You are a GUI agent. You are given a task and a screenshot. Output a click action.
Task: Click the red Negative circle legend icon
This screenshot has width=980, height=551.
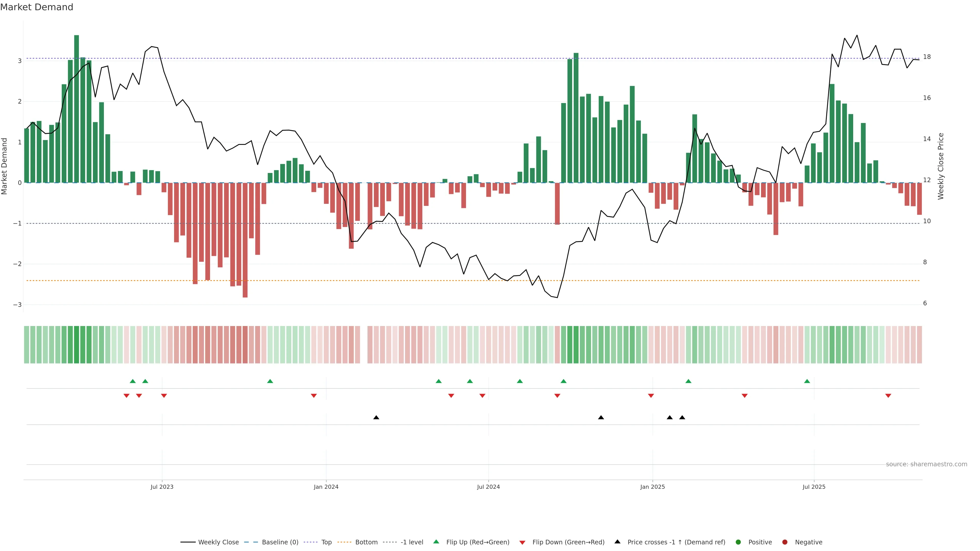click(785, 542)
